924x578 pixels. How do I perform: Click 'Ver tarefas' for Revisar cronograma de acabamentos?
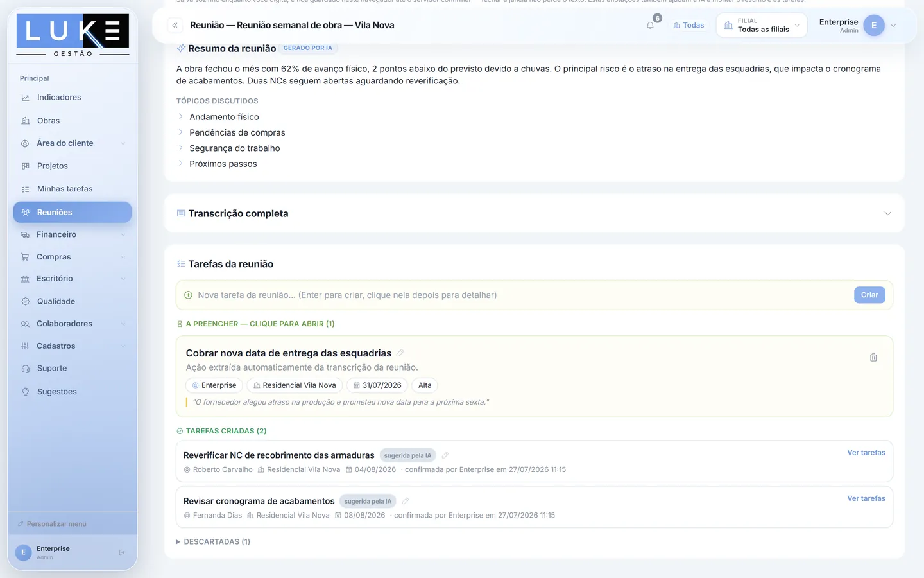(866, 498)
